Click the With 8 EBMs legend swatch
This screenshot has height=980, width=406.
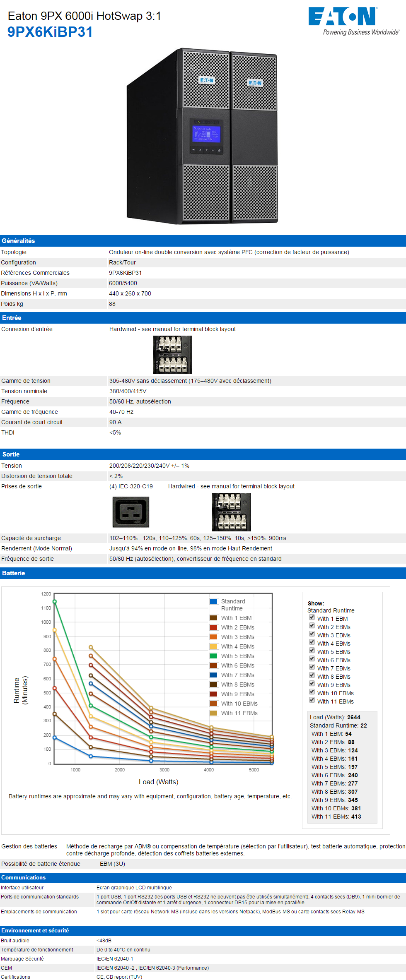click(x=214, y=685)
